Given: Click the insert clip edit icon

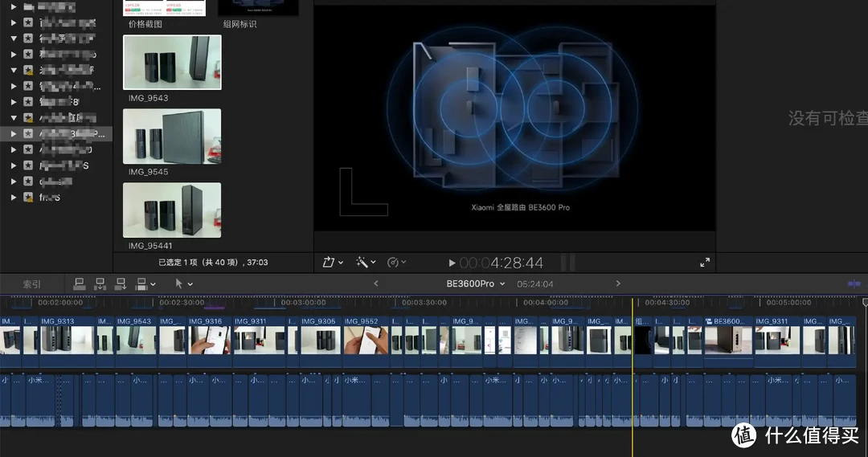Looking at the screenshot, I should [100, 284].
